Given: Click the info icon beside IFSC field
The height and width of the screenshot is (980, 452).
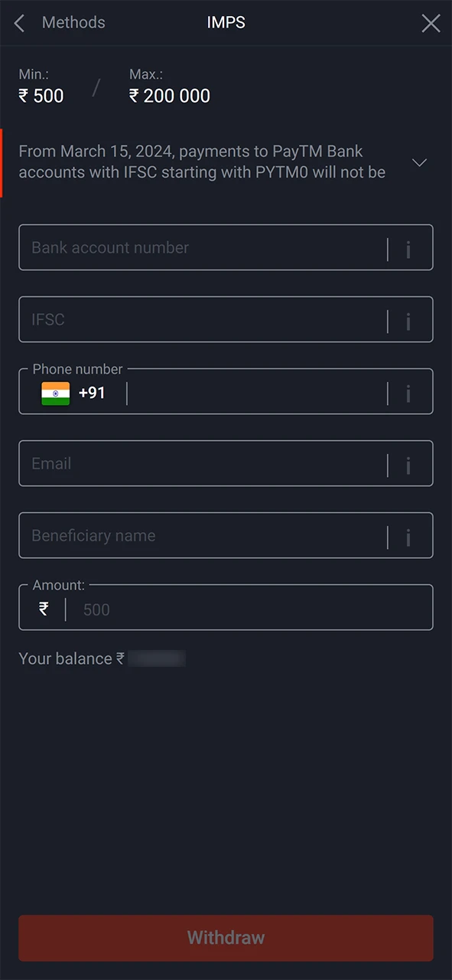Looking at the screenshot, I should click(408, 321).
